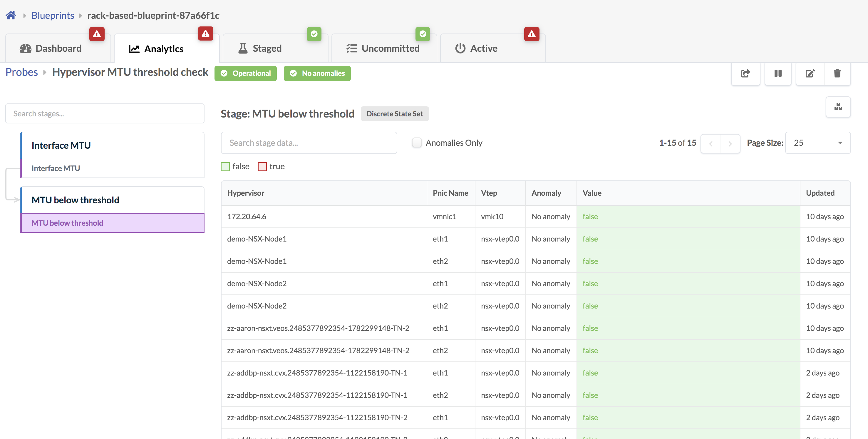Image resolution: width=868 pixels, height=439 pixels.
Task: Toggle the true legend filter box
Action: coord(262,166)
